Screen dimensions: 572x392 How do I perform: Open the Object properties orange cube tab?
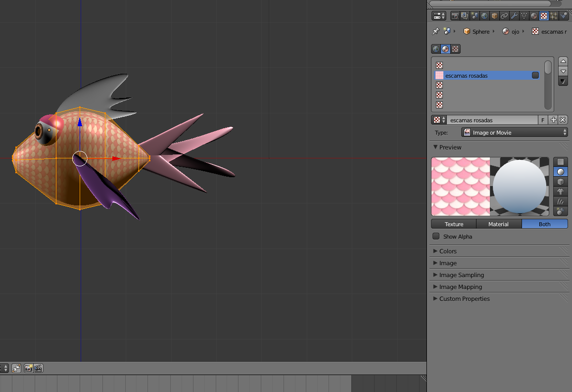pos(494,16)
